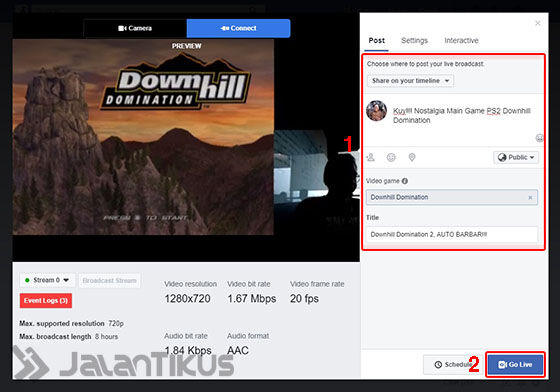The width and height of the screenshot is (560, 392).
Task: Click the 20 fps frame rate value
Action: [x=304, y=299]
